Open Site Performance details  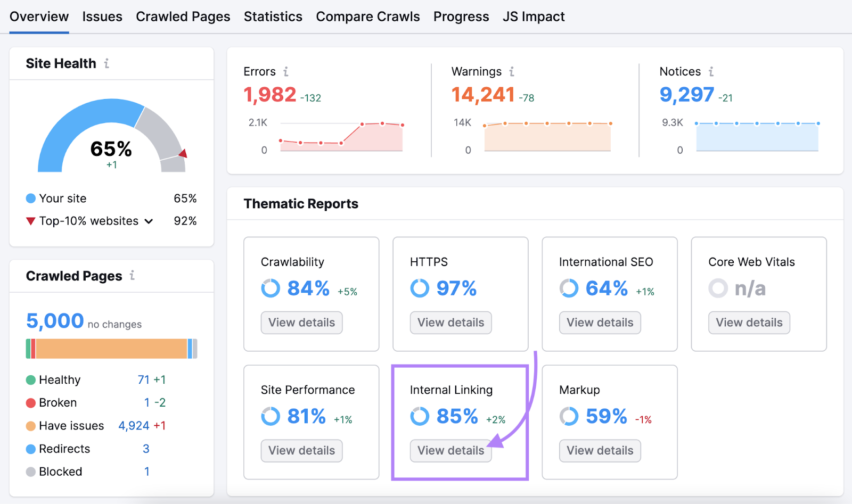[x=301, y=450]
